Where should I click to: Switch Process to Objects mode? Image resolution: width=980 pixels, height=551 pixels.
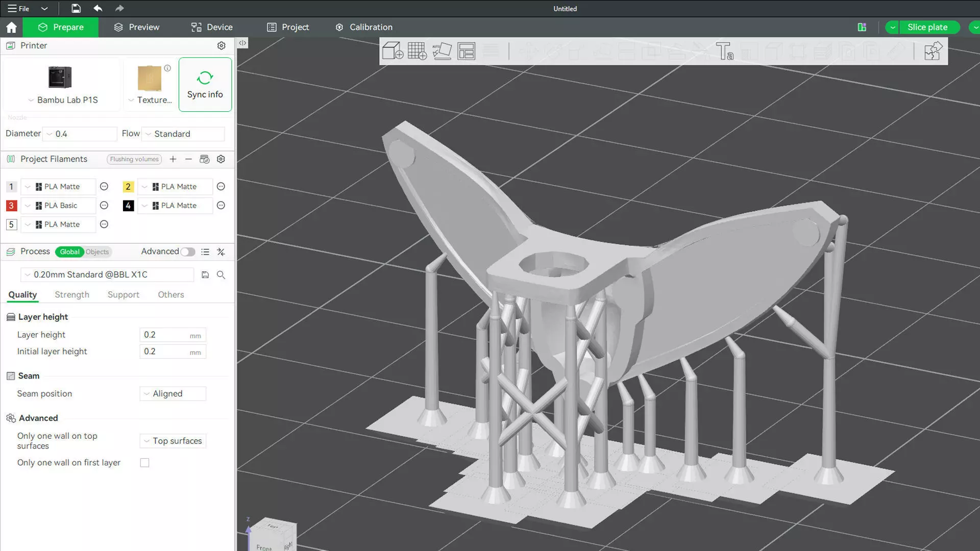click(97, 252)
